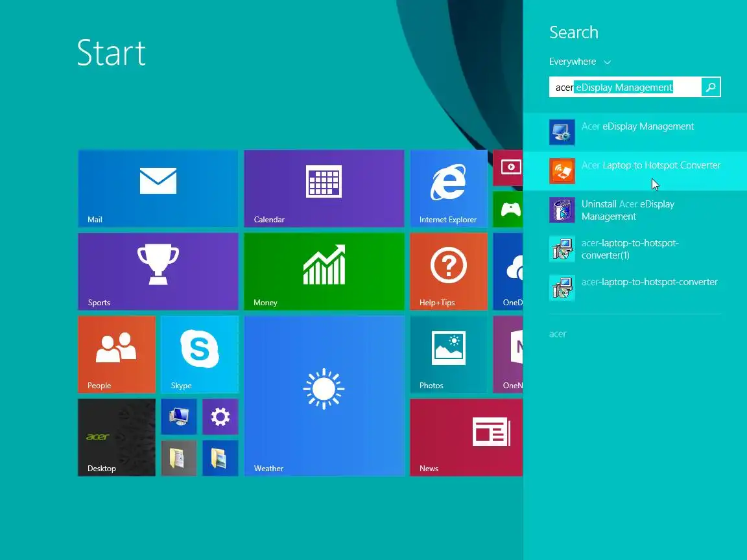Open the This PC computer monitor tile
Image resolution: width=747 pixels, height=560 pixels.
(x=179, y=417)
